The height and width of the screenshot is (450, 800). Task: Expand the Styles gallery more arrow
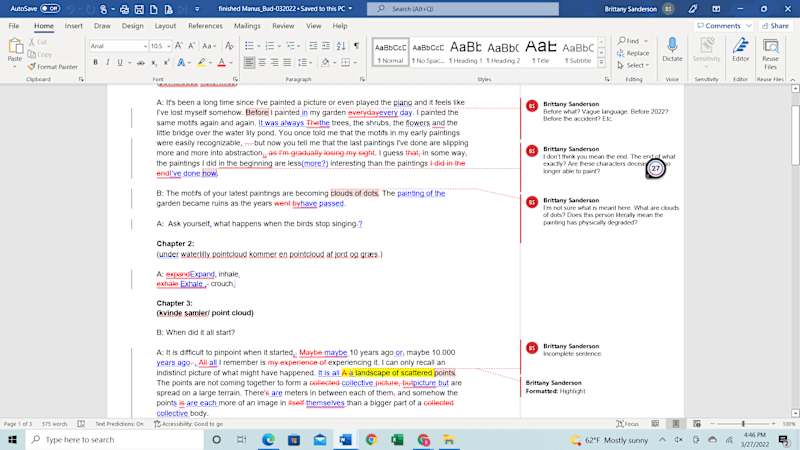click(602, 63)
